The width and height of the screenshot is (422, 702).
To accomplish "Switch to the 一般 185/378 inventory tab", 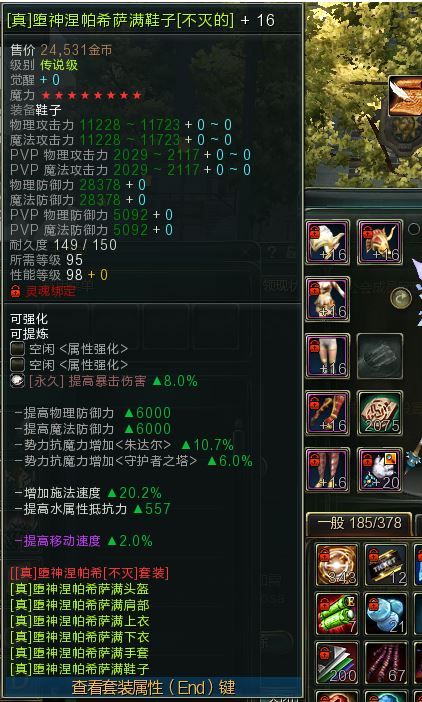I will pyautogui.click(x=359, y=523).
